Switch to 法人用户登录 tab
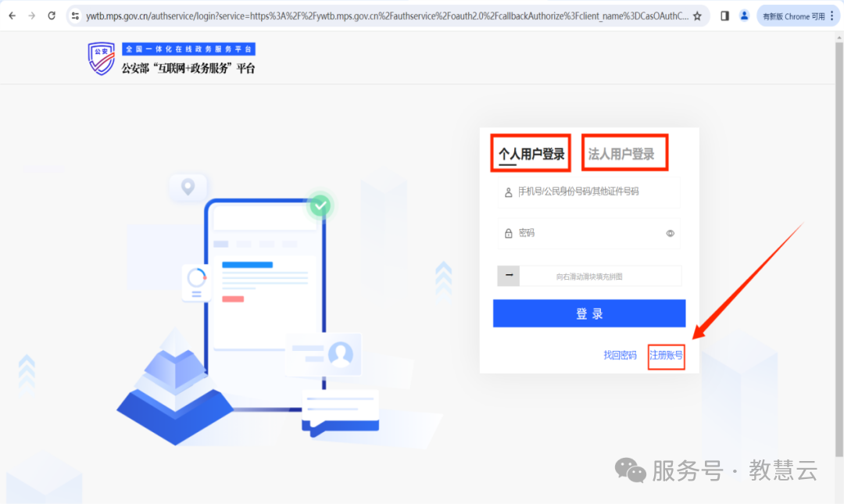 point(621,154)
